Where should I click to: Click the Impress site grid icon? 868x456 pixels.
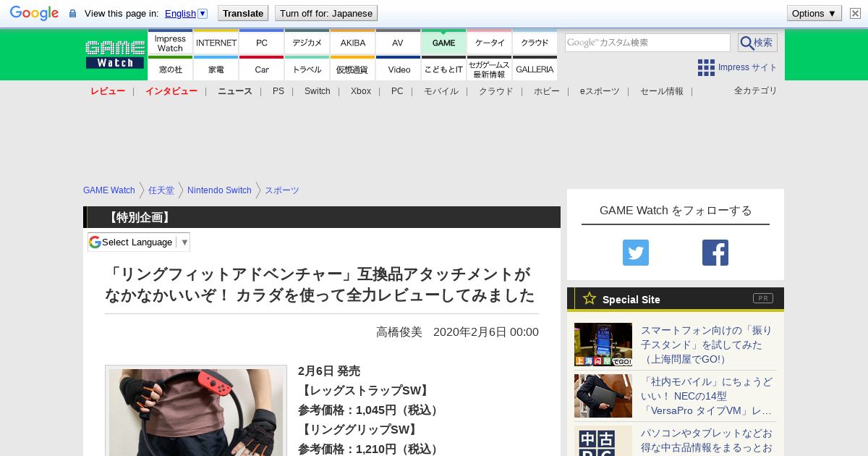(706, 67)
